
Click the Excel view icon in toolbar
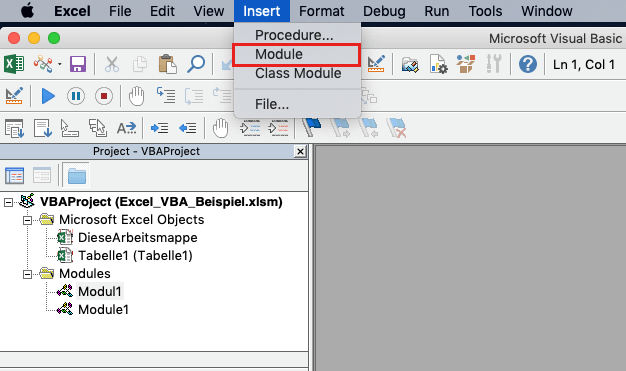(x=14, y=64)
